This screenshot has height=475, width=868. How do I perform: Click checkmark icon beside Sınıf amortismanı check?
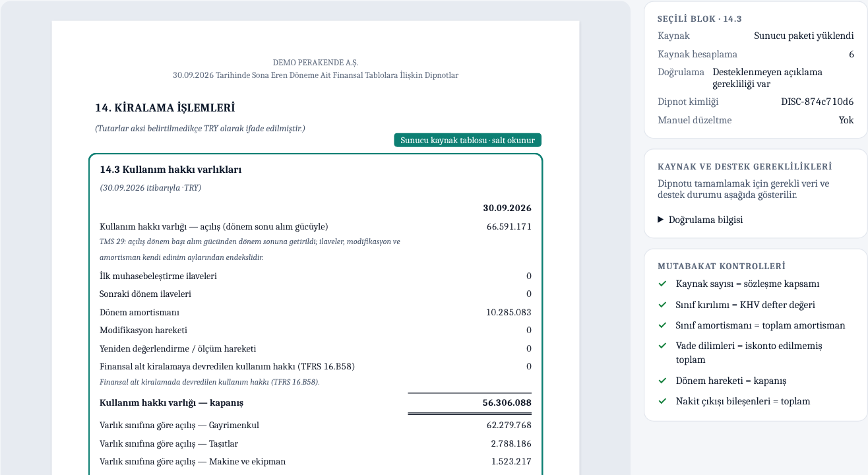662,325
